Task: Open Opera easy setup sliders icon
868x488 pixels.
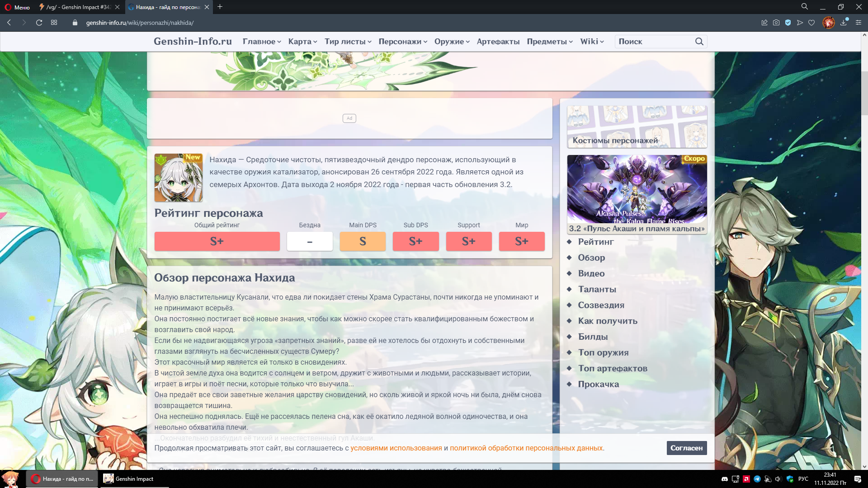Action: pos(859,23)
